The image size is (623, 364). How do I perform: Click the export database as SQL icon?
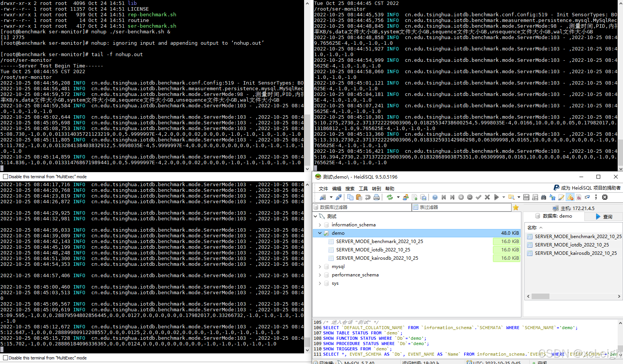pyautogui.click(x=423, y=197)
